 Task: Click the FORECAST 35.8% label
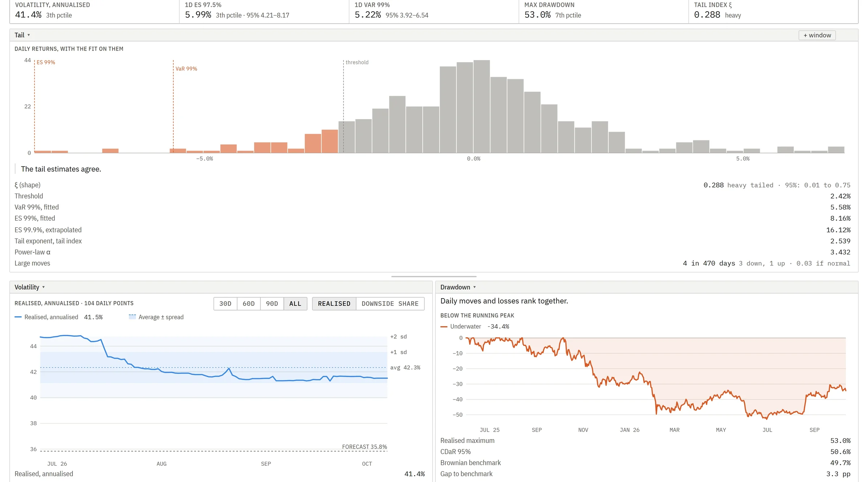[365, 447]
